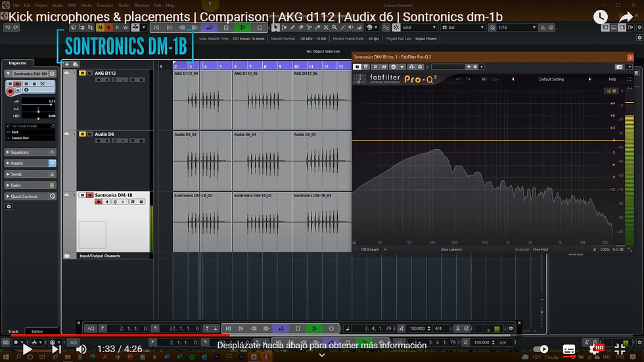Select the Range Selection tool
The image size is (644, 362).
coord(284,28)
